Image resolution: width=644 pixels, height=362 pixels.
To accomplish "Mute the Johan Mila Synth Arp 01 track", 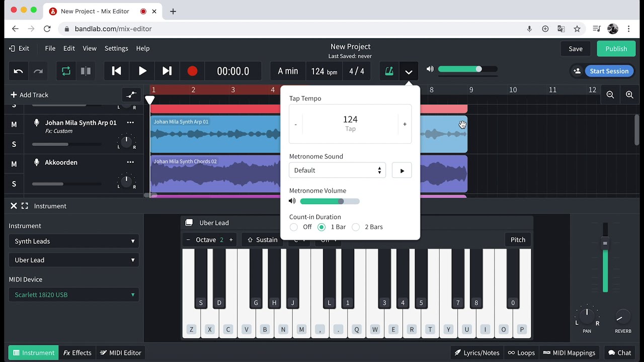I will 14,124.
